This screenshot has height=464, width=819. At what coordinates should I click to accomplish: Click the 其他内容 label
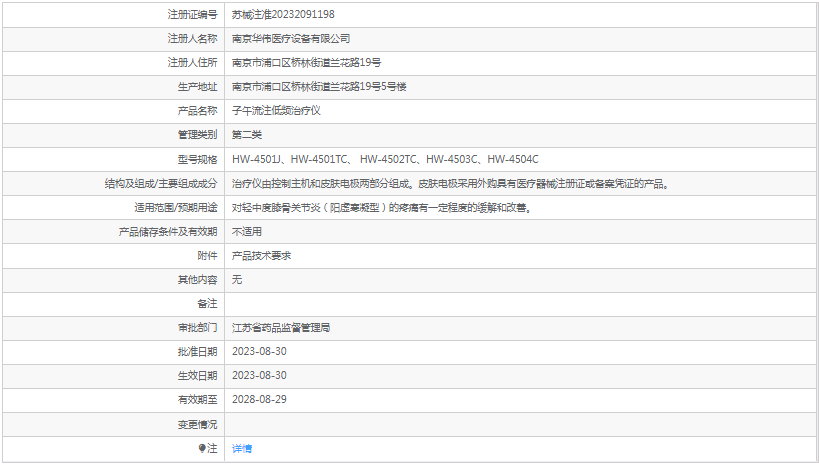pos(197,280)
